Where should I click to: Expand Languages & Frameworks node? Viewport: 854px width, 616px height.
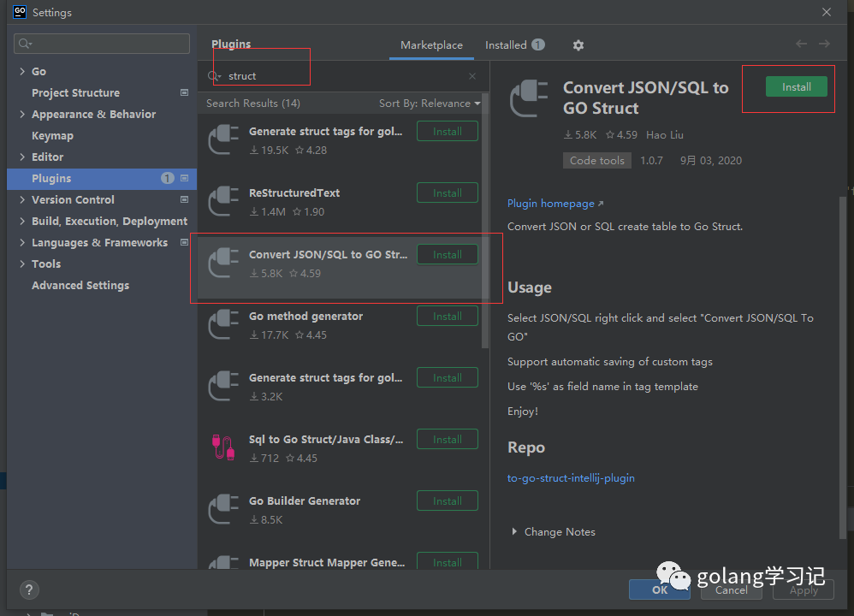pos(21,242)
